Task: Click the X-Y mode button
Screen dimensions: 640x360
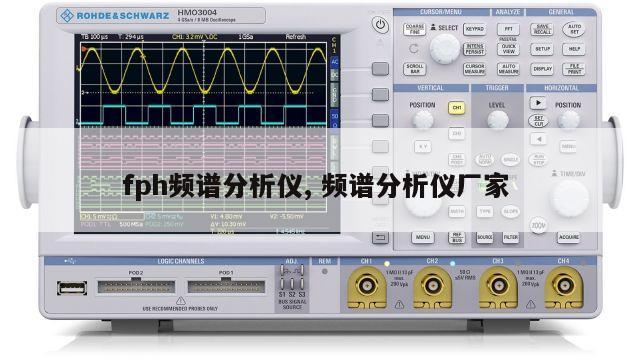Action: [423, 147]
